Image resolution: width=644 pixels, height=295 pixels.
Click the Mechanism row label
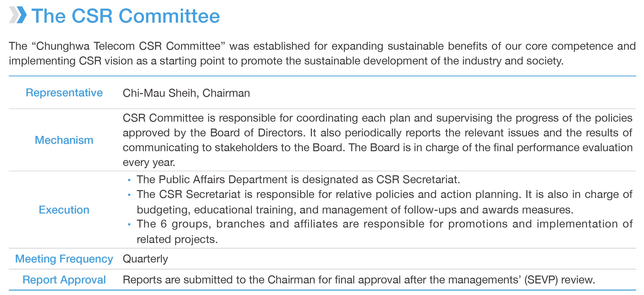coord(64,140)
